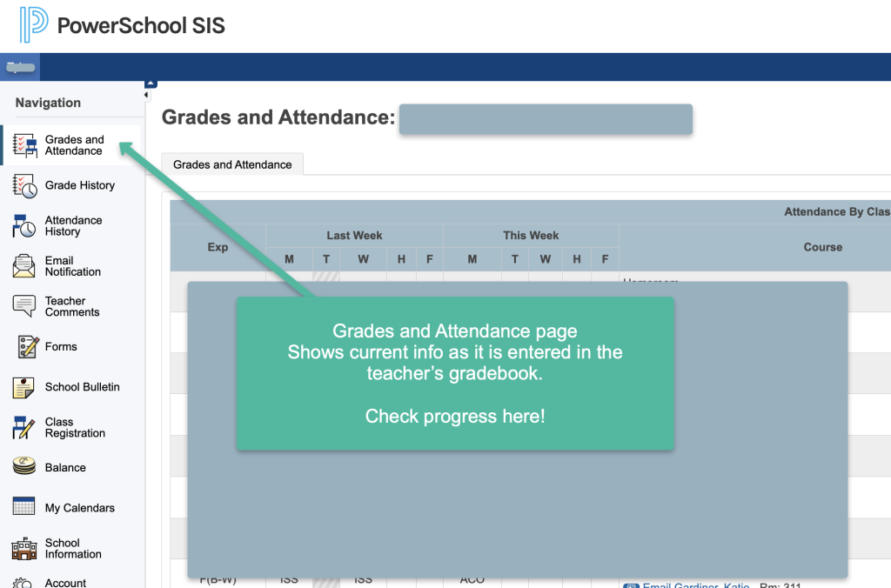Open the Email Notification envelope icon
Viewport: 891px width, 588px height.
click(x=23, y=266)
